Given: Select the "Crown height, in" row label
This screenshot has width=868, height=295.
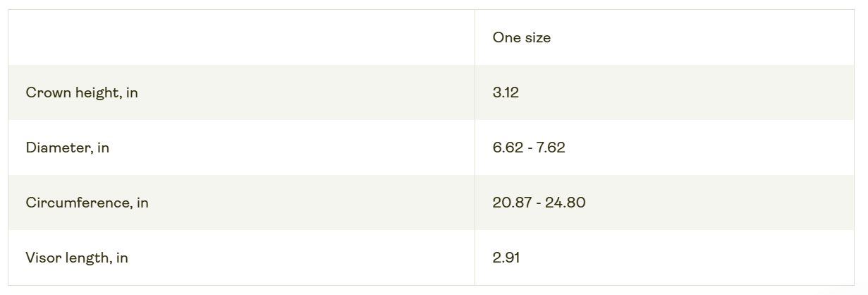Looking at the screenshot, I should (x=82, y=92).
